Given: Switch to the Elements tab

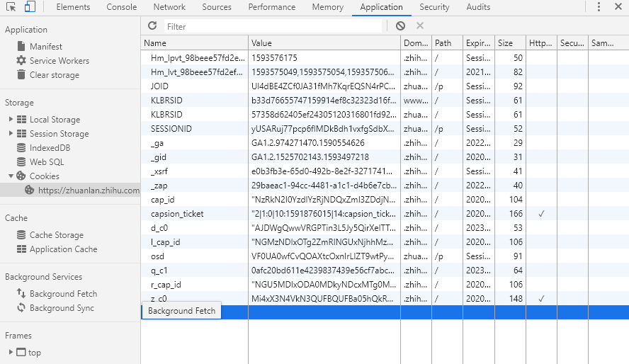Looking at the screenshot, I should point(73,7).
